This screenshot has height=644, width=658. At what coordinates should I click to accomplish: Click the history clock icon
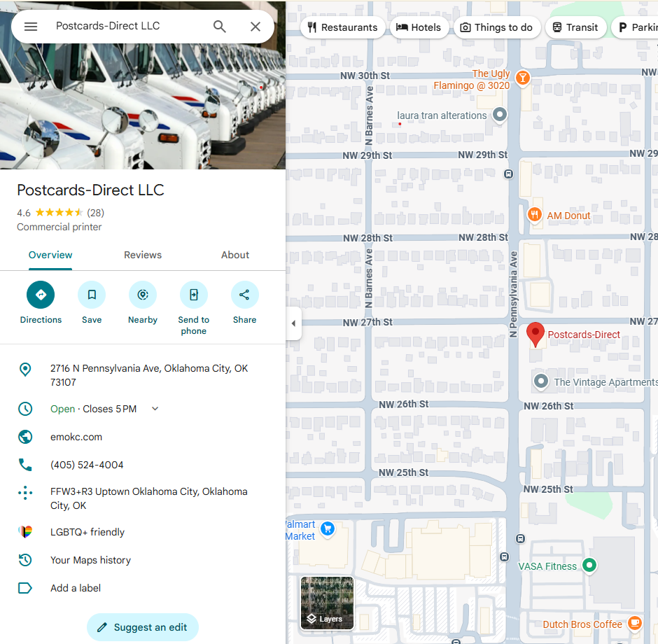point(25,560)
